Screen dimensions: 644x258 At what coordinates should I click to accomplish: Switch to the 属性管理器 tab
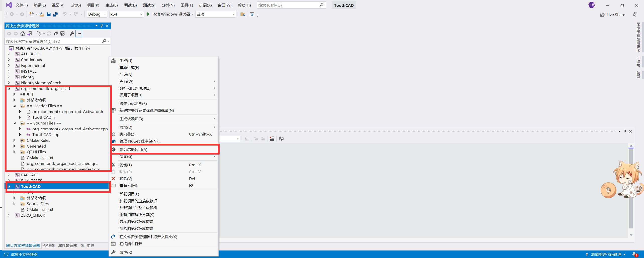[67, 245]
